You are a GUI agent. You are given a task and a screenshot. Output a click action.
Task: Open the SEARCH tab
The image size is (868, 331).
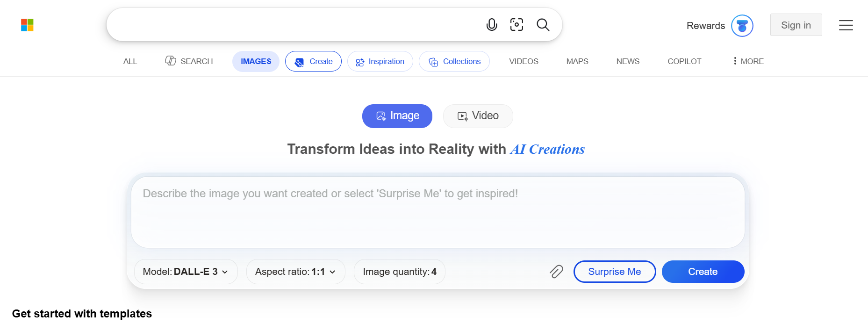click(x=189, y=61)
